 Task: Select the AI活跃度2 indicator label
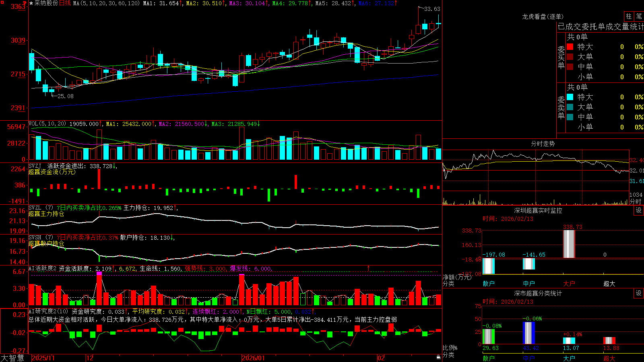(x=42, y=268)
